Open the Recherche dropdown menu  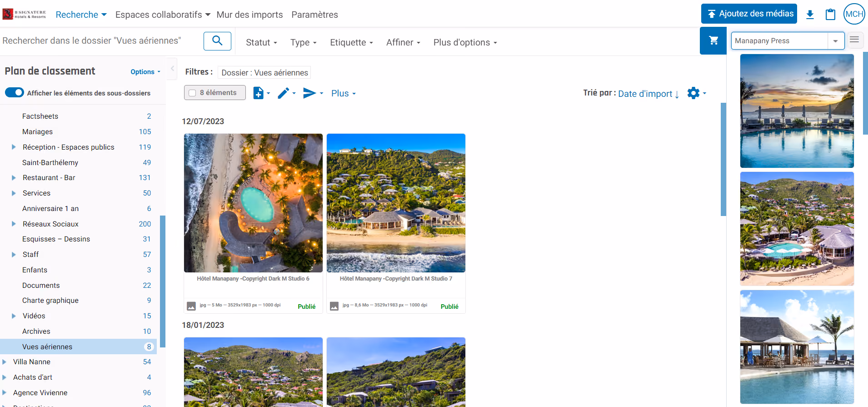(x=81, y=15)
